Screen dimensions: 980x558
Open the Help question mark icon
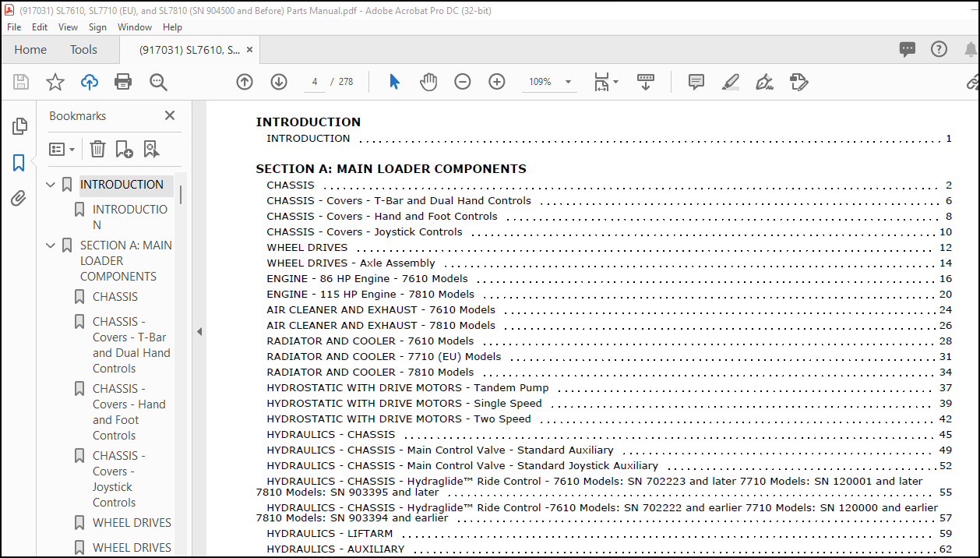tap(939, 49)
